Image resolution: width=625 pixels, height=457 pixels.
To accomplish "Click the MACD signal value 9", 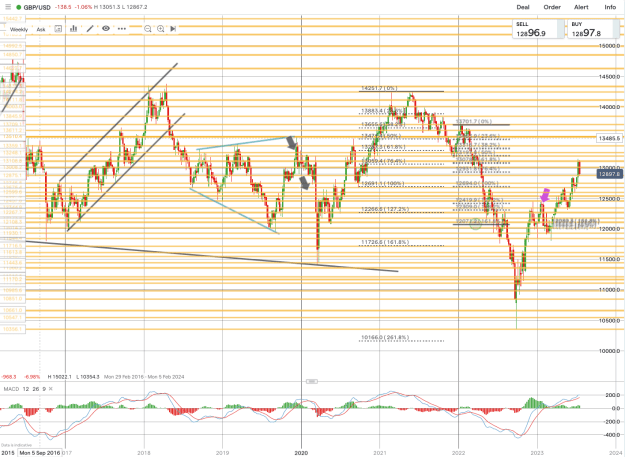I will (x=44, y=389).
